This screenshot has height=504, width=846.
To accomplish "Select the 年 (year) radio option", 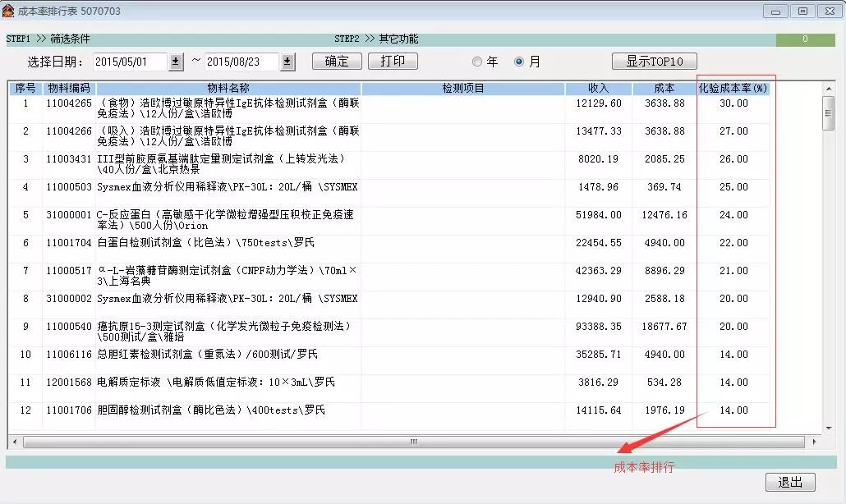I will 477,62.
